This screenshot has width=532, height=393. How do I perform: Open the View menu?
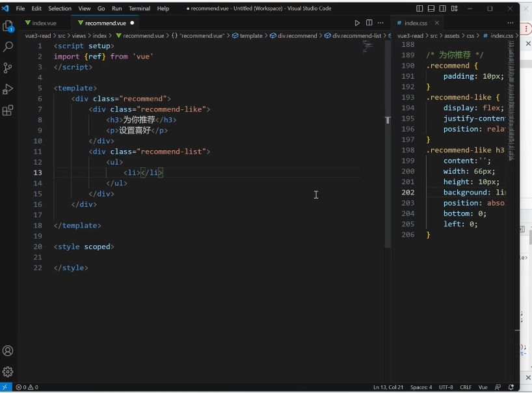[x=85, y=8]
